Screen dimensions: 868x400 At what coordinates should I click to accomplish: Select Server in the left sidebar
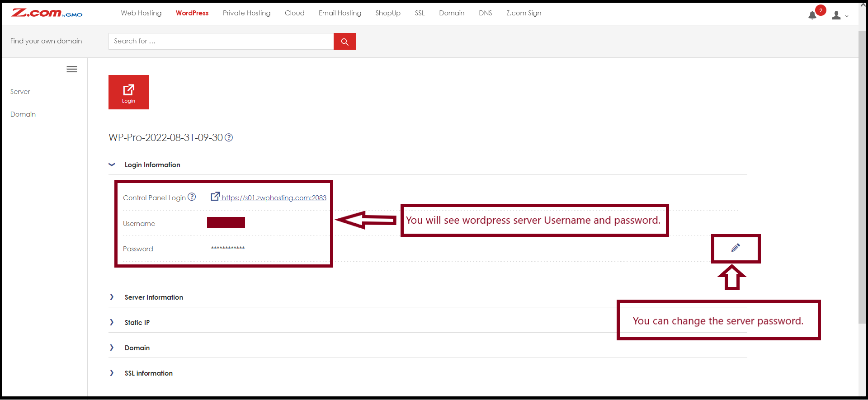[20, 92]
